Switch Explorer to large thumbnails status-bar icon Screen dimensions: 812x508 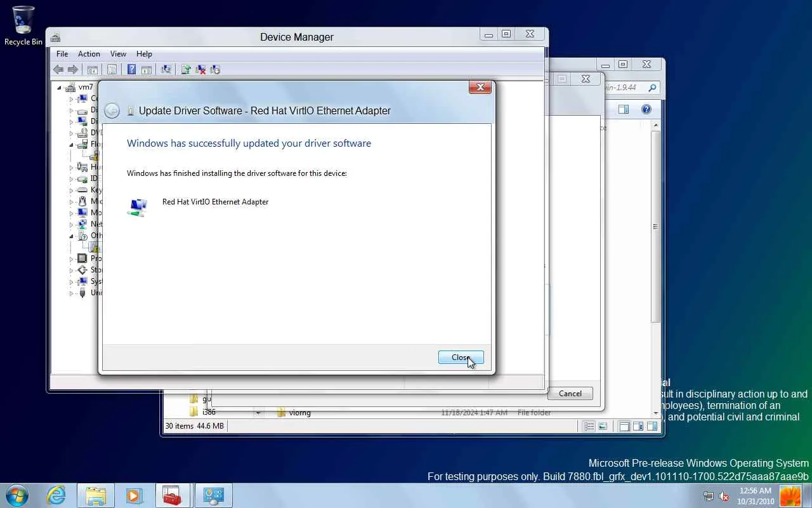[603, 426]
